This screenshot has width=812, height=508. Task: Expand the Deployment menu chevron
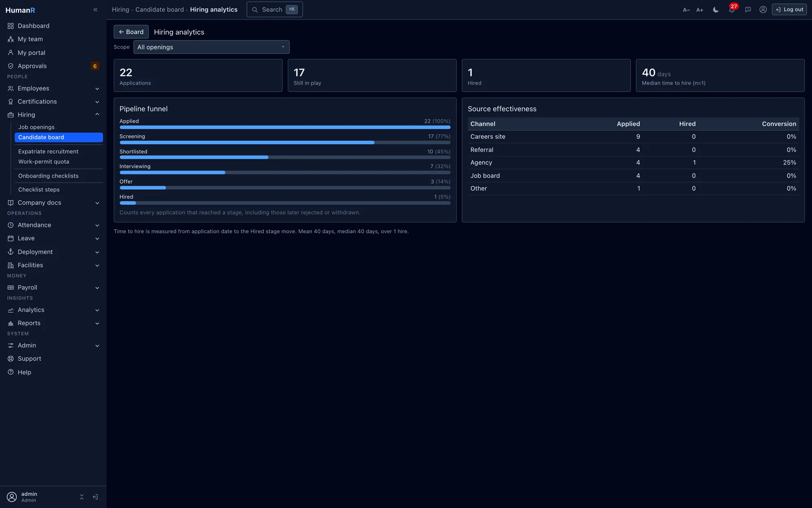point(97,252)
